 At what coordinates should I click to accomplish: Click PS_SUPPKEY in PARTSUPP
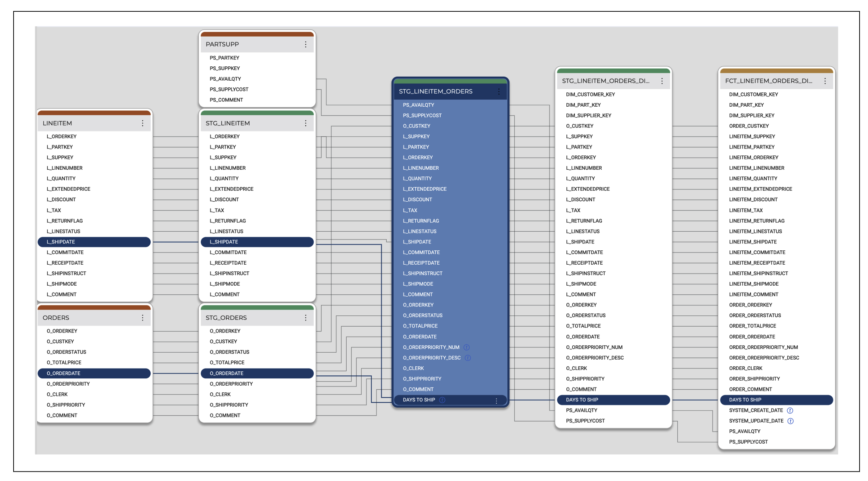click(225, 69)
